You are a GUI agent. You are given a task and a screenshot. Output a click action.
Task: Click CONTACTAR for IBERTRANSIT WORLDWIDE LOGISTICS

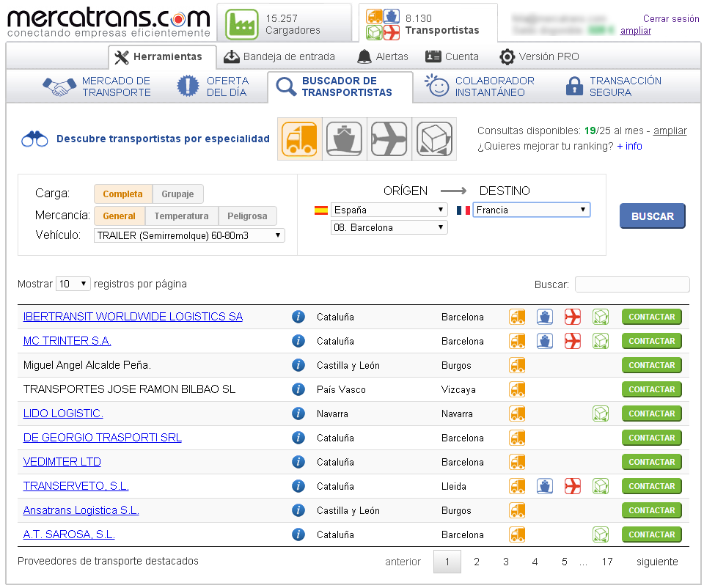(x=651, y=317)
